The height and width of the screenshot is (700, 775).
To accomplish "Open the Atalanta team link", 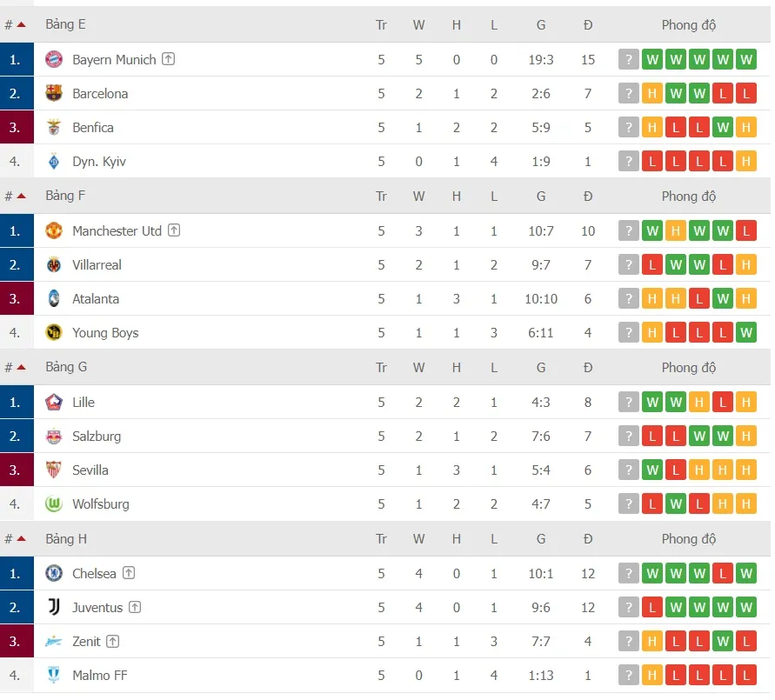I will 96,299.
